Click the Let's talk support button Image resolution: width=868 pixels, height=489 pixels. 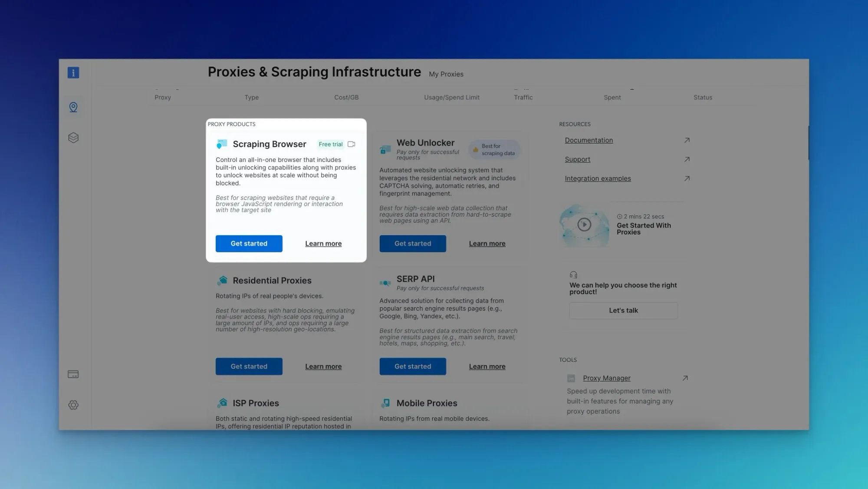tap(623, 310)
